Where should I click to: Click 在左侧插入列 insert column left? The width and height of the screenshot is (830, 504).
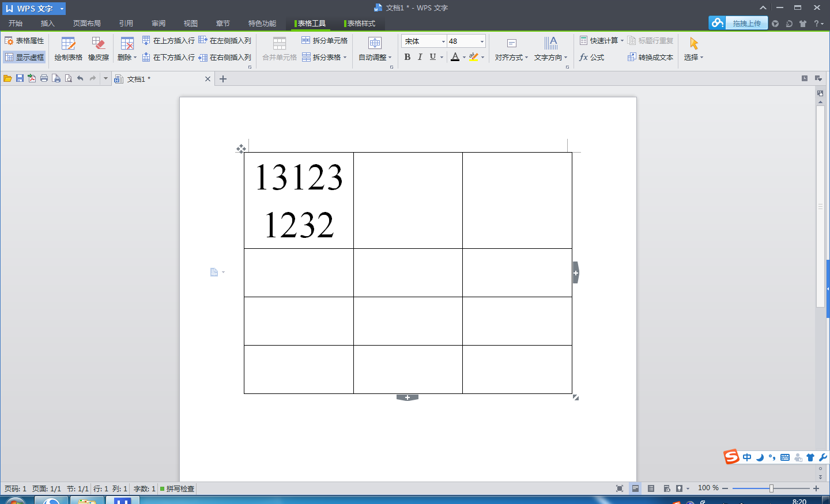click(x=225, y=41)
